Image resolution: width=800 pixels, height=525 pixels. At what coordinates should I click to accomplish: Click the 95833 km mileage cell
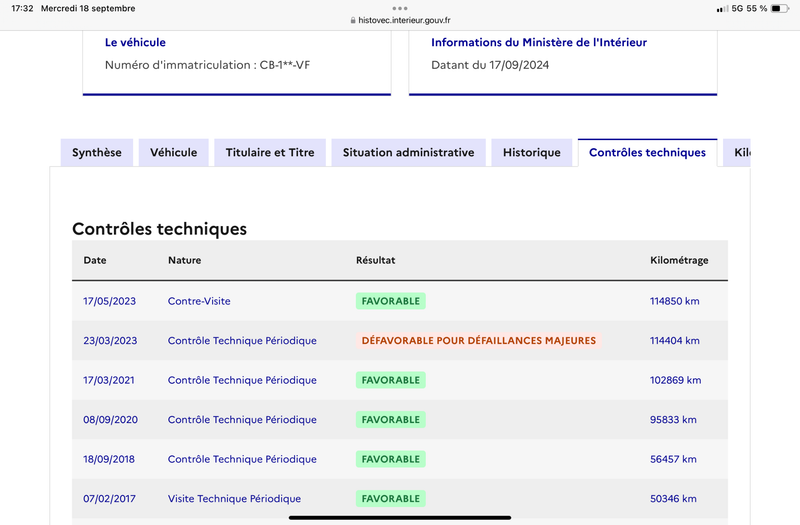(x=673, y=419)
